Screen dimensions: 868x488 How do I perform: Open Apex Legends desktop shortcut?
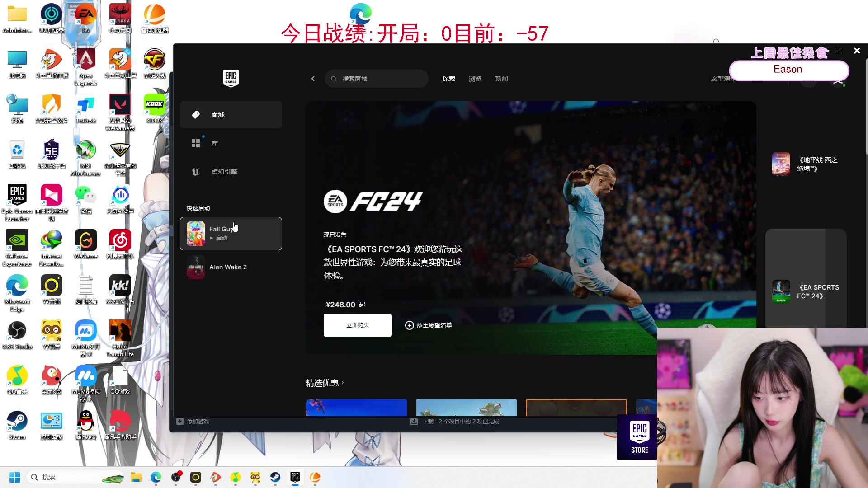85,68
